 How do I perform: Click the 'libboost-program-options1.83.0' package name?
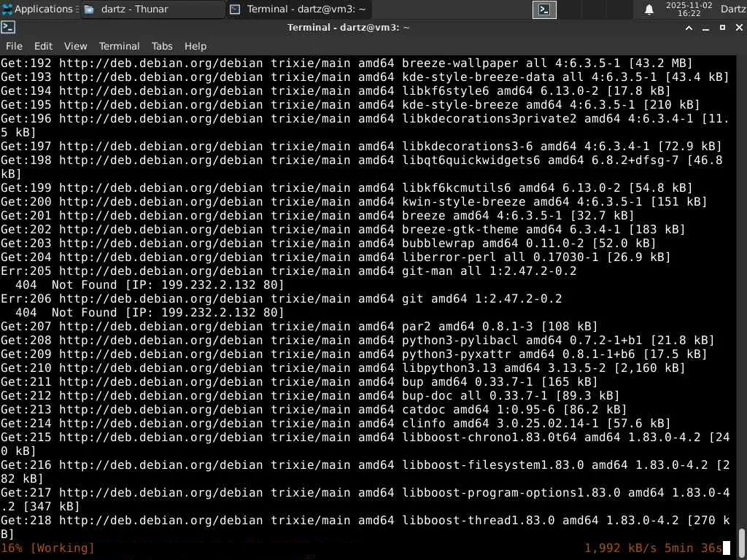click(511, 492)
